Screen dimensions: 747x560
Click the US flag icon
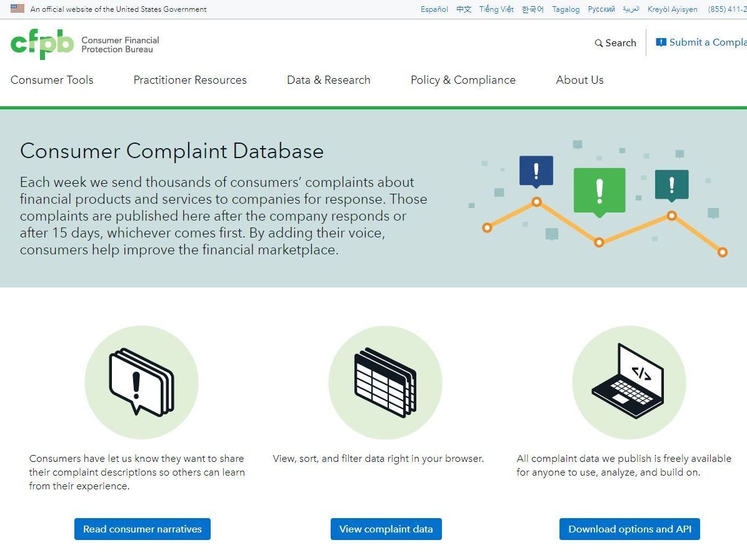click(18, 9)
